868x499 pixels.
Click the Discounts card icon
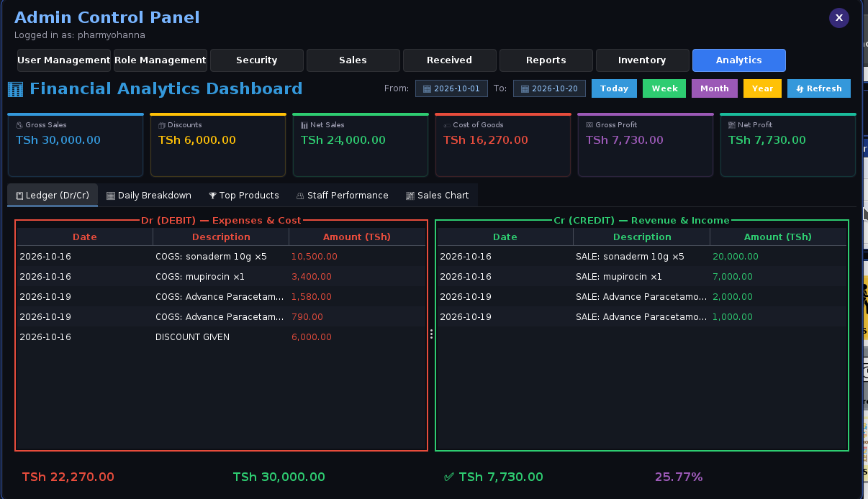[x=162, y=125]
